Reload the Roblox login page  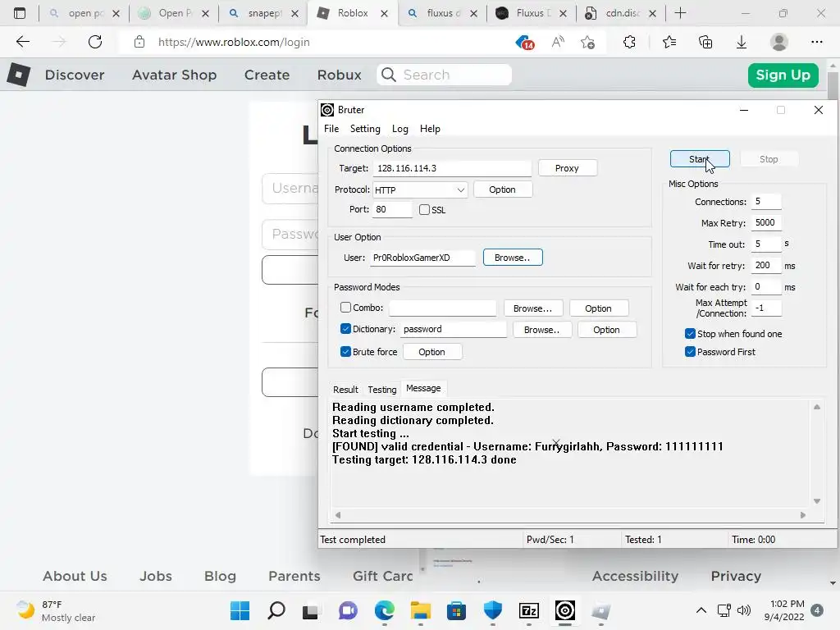pos(95,42)
